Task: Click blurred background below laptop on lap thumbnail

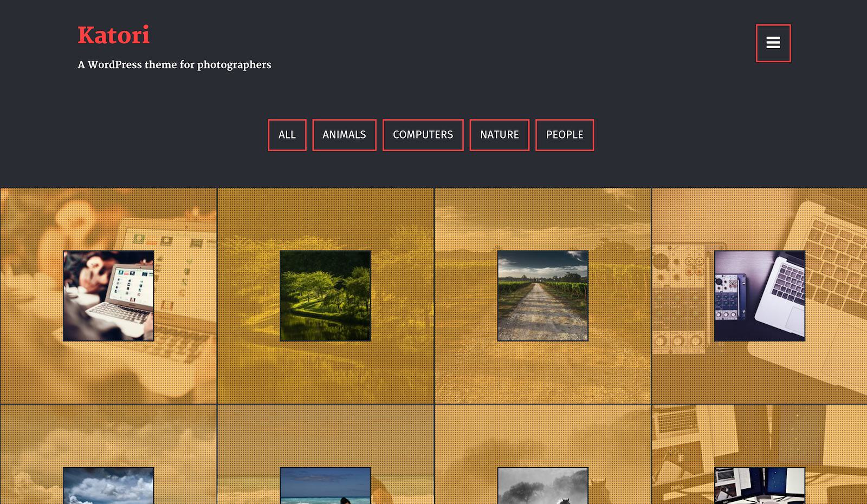Action: click(x=108, y=374)
